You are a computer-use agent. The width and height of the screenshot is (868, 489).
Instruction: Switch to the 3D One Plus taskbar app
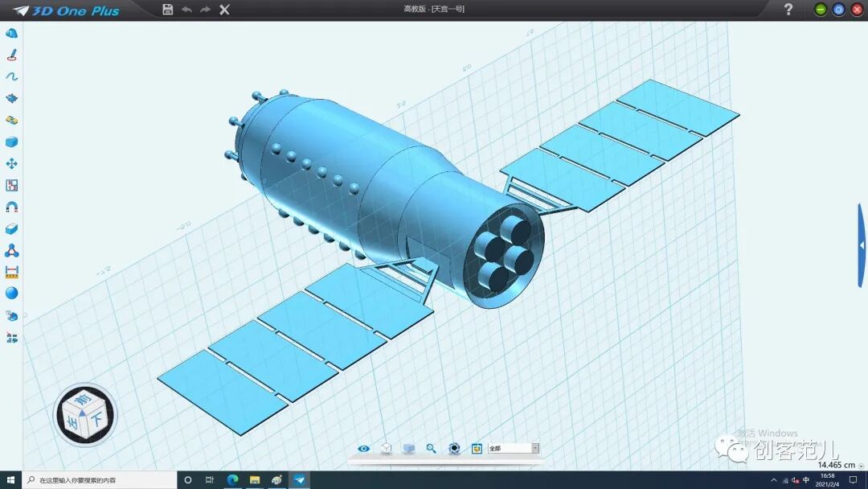299,480
